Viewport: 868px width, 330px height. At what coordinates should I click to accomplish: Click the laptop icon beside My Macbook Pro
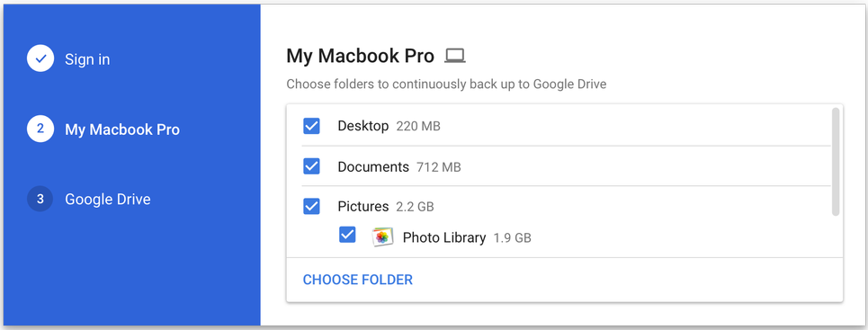click(455, 56)
